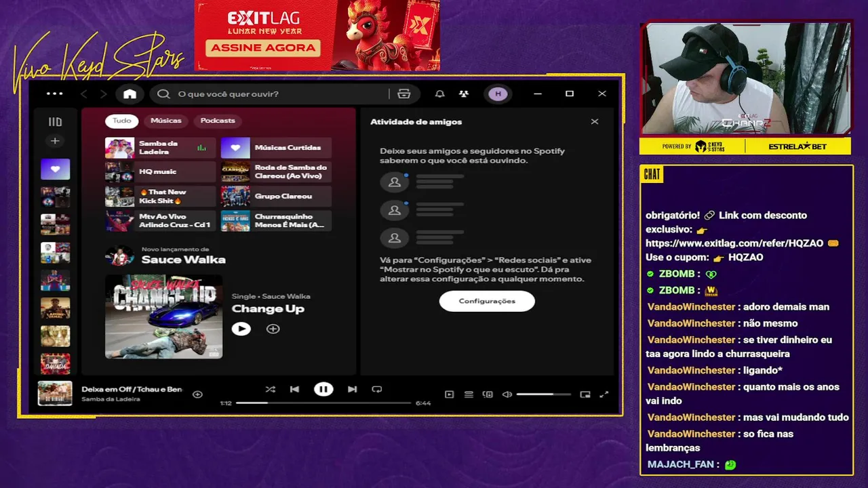
Task: Click the Deixa em Off track title
Action: pyautogui.click(x=132, y=389)
